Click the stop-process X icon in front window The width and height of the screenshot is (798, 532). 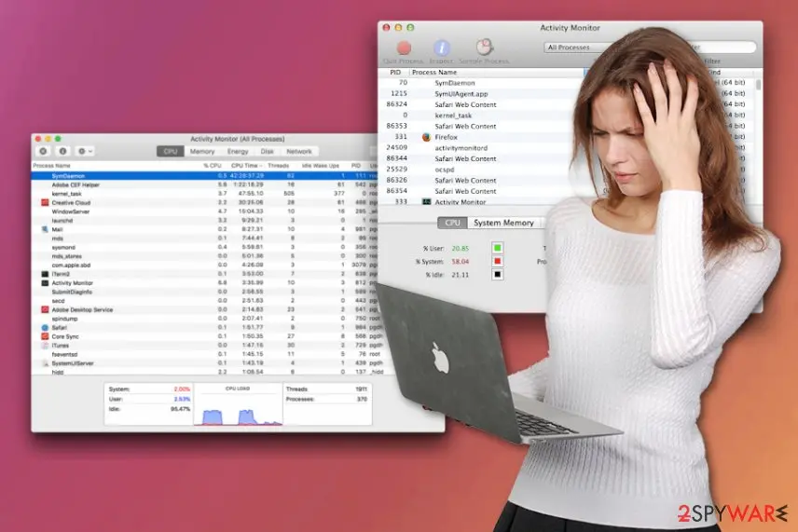[43, 151]
